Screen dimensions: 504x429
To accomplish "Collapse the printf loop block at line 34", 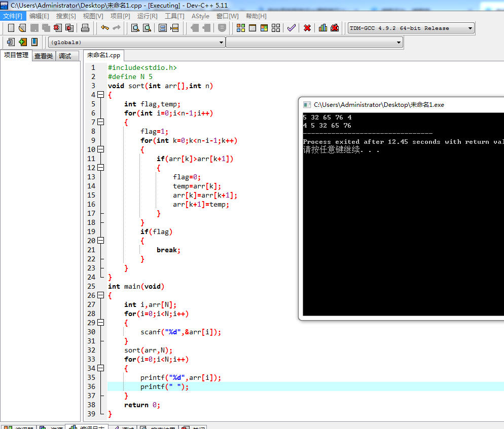I will tap(100, 368).
